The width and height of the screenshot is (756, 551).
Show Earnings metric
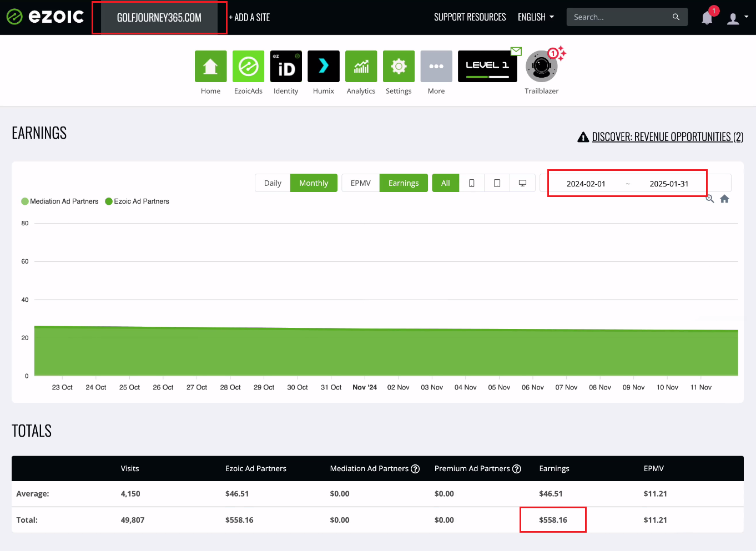tap(404, 183)
